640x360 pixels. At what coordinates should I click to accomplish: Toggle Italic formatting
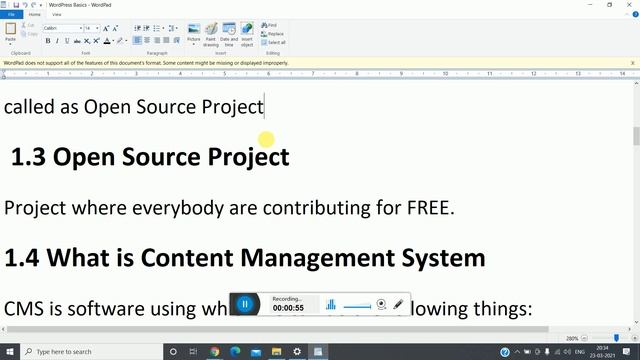point(57,41)
